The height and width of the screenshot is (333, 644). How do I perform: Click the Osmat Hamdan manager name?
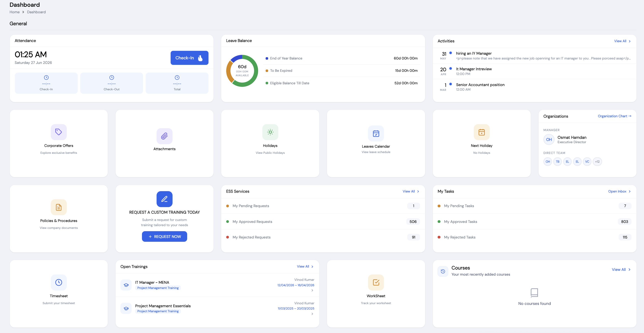click(572, 137)
